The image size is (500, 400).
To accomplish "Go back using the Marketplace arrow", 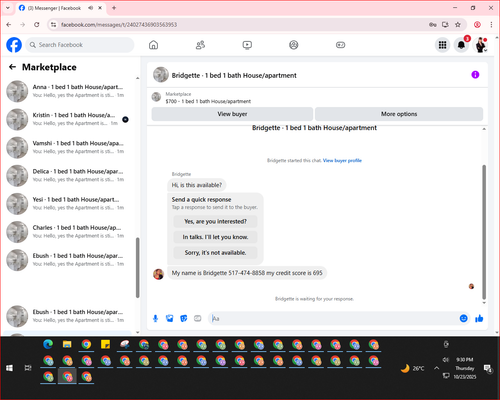I will (x=13, y=67).
